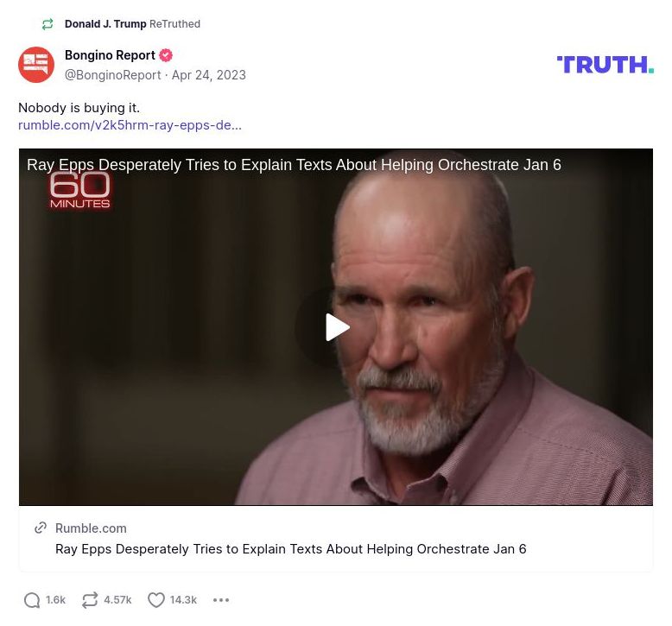Open the three-dot more options menu

pos(221,600)
